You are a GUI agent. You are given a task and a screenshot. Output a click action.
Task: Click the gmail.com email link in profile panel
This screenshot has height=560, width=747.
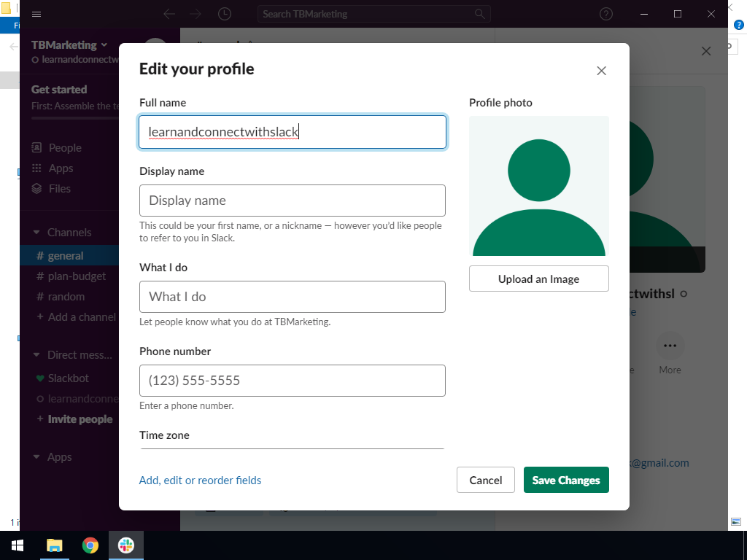pyautogui.click(x=659, y=463)
